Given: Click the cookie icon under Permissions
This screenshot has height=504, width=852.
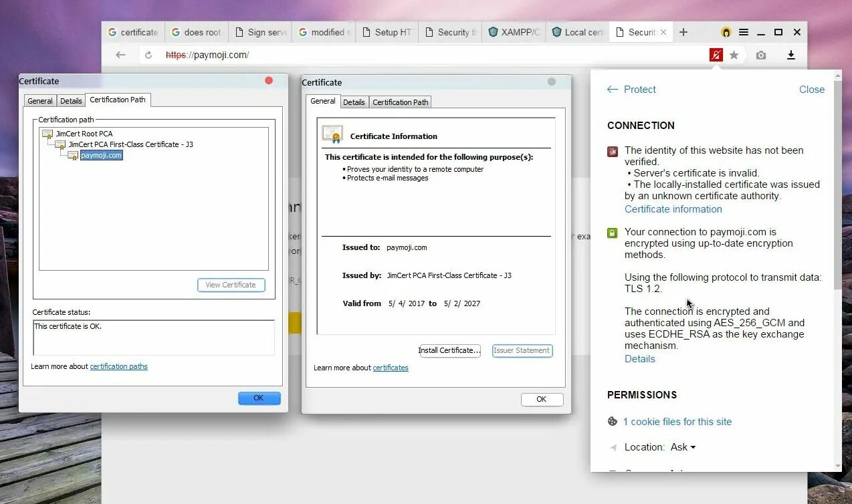Looking at the screenshot, I should 612,422.
